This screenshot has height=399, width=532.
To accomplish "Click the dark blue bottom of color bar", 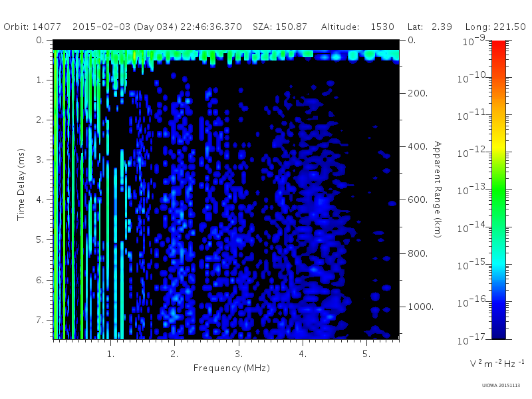I will 498,334.
